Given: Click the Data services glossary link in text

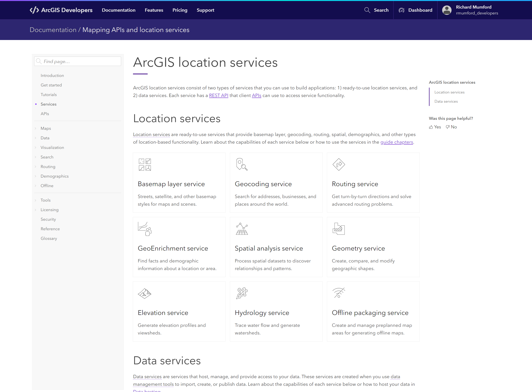Looking at the screenshot, I should (x=147, y=377).
